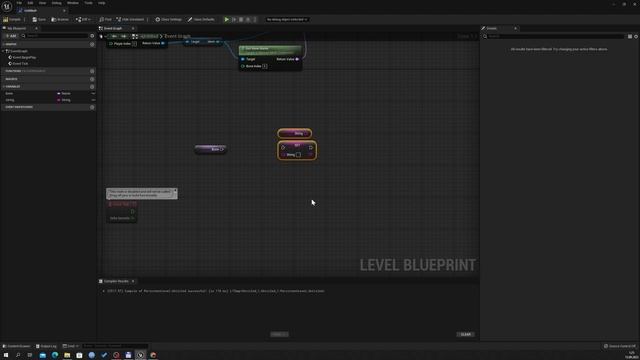The width and height of the screenshot is (640, 360).
Task: Click the String value field on SET node
Action: [298, 155]
